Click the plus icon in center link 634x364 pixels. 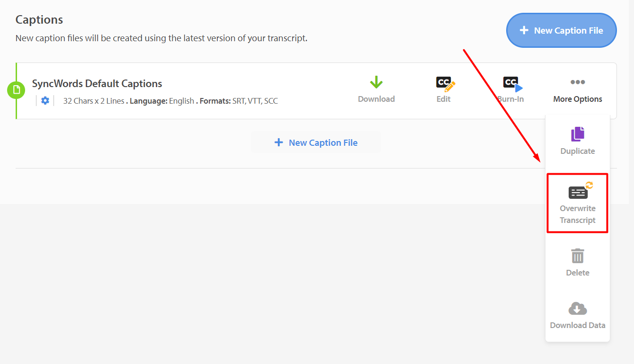click(x=279, y=142)
